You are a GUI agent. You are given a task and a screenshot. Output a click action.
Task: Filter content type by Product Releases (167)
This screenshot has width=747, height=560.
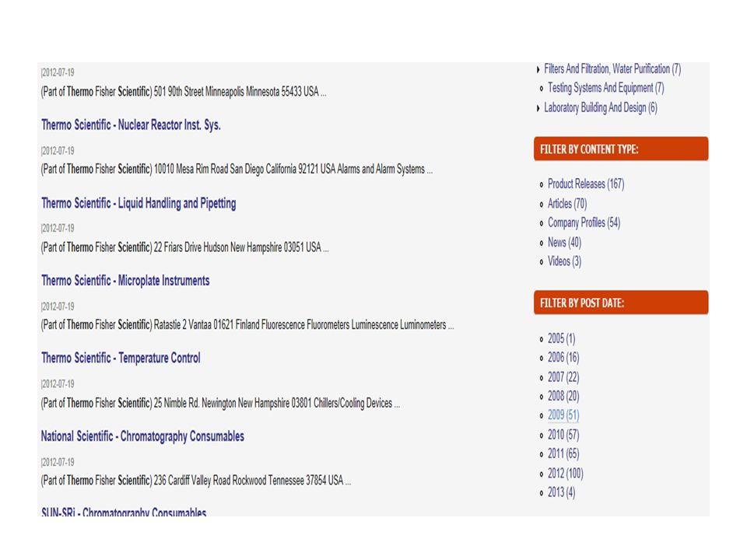585,184
